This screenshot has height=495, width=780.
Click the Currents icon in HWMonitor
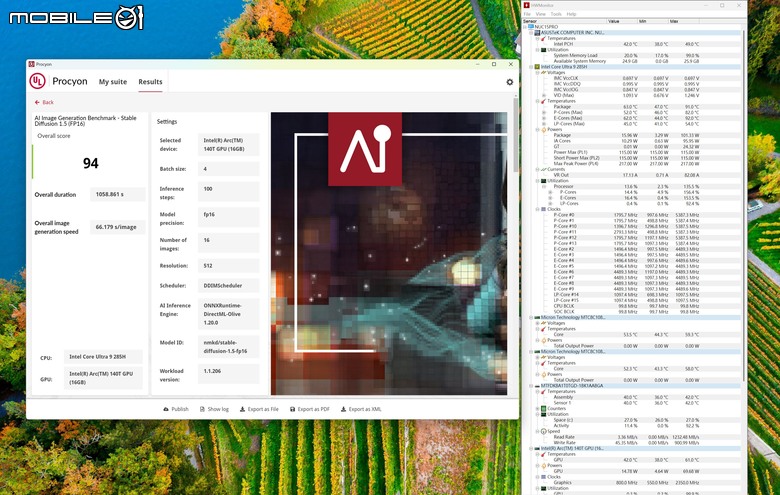[544, 169]
